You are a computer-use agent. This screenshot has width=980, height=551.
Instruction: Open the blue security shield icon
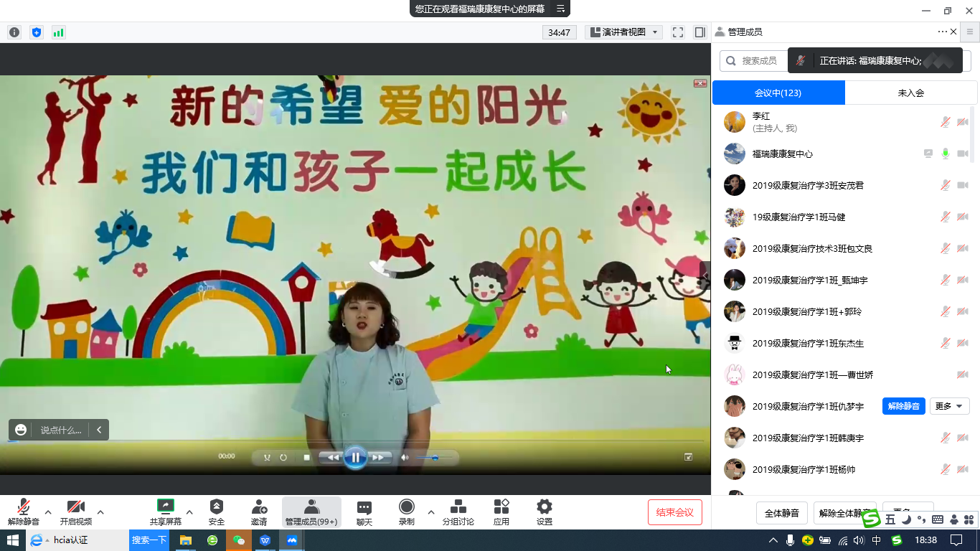[x=37, y=32]
